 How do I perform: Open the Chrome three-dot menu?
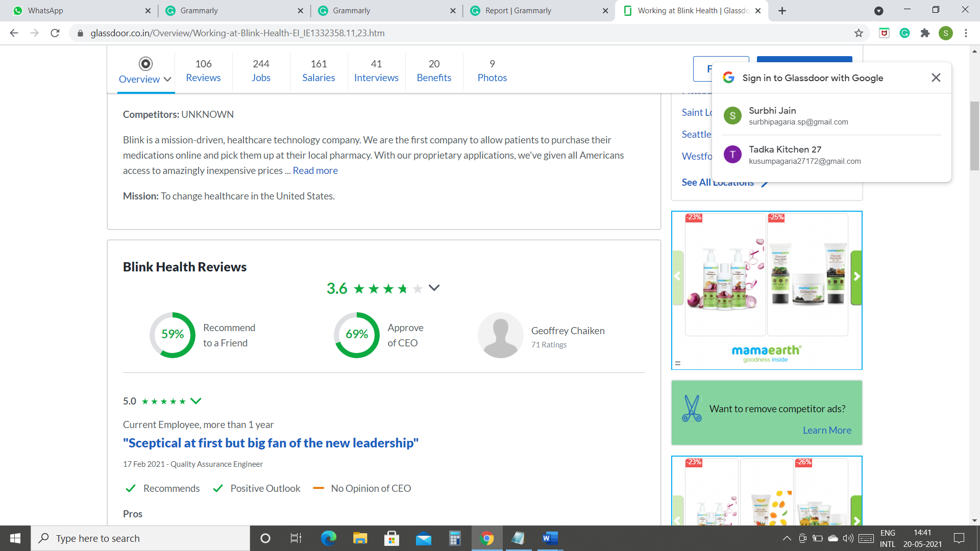pyautogui.click(x=966, y=33)
